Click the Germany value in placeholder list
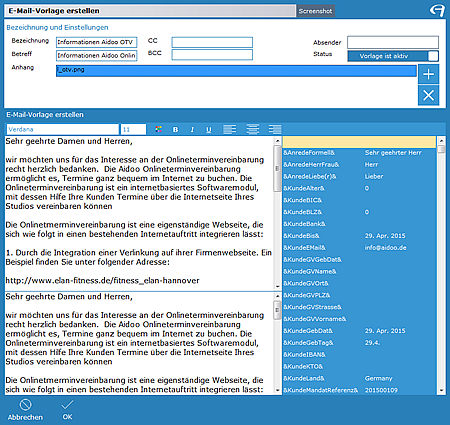Image resolution: width=450 pixels, height=425 pixels. (x=378, y=378)
